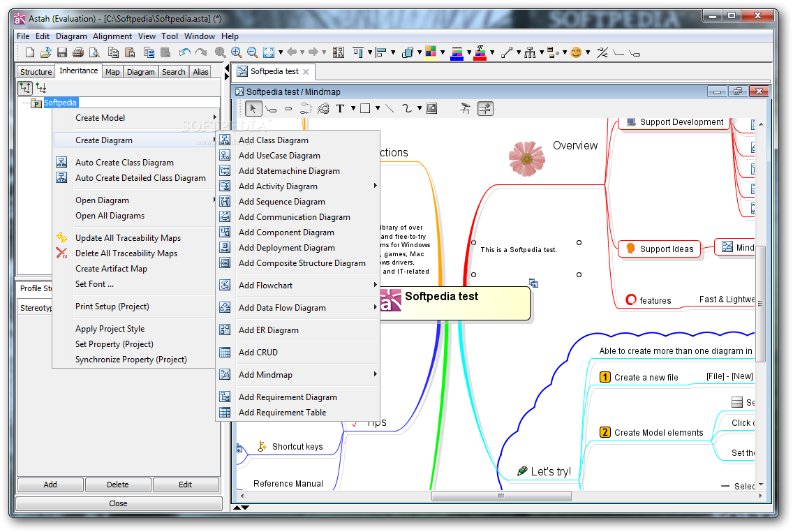Open the Tool menu
Viewport: 793px width, 532px height.
click(x=170, y=36)
